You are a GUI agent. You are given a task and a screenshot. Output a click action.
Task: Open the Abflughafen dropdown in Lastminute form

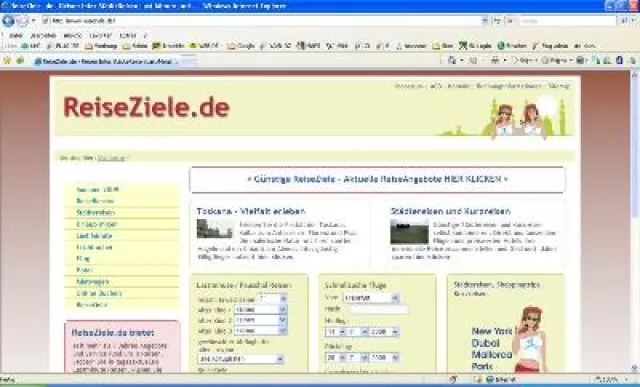point(240,359)
